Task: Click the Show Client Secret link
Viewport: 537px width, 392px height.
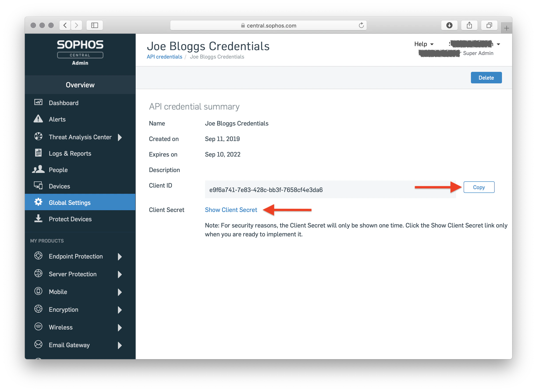Action: (x=231, y=210)
